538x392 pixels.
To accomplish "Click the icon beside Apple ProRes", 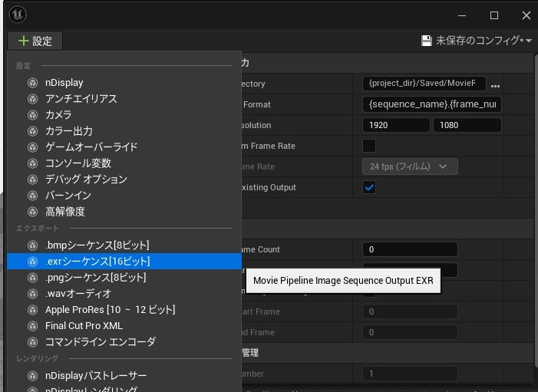I will coord(32,310).
